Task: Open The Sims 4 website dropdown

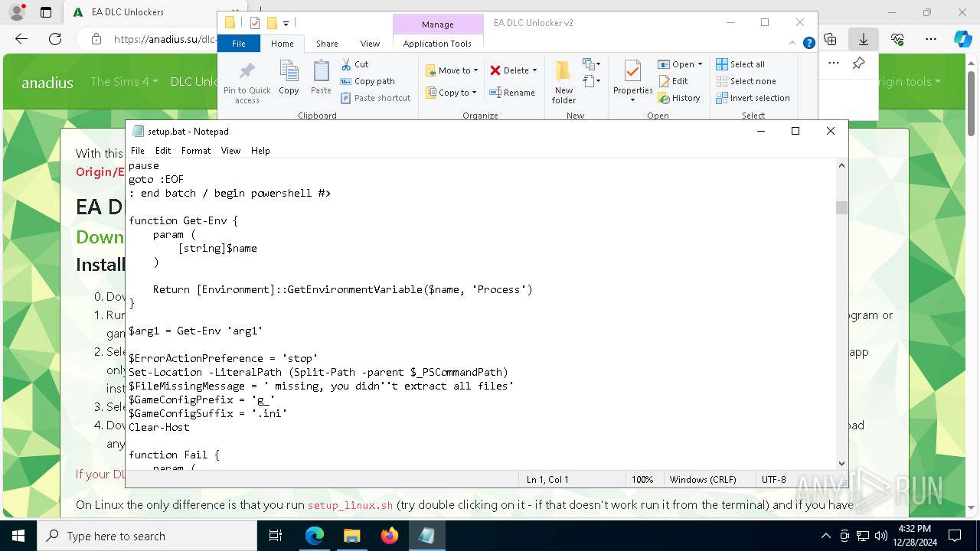Action: [x=124, y=81]
